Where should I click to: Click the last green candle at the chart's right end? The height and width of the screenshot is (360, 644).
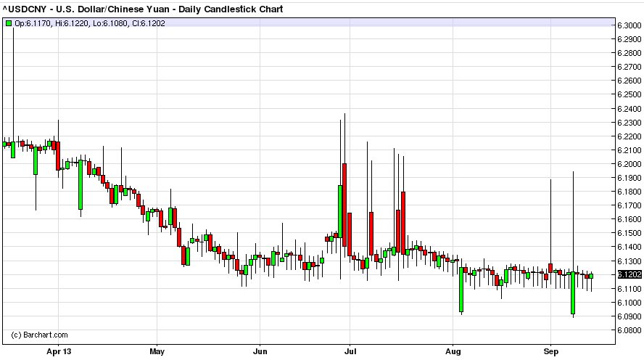[592, 276]
